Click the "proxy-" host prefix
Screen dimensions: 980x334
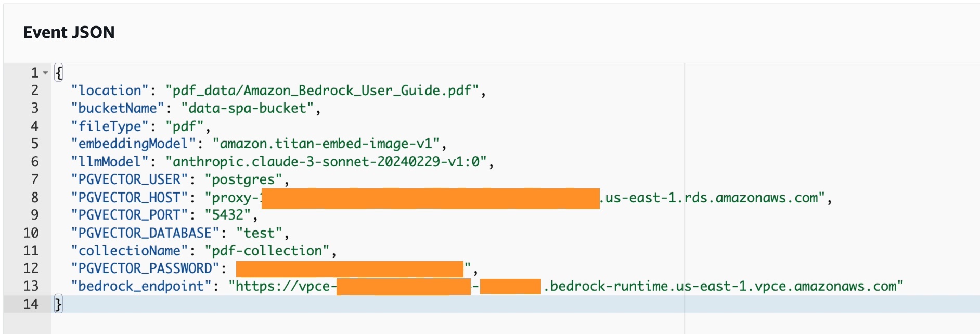click(x=233, y=198)
